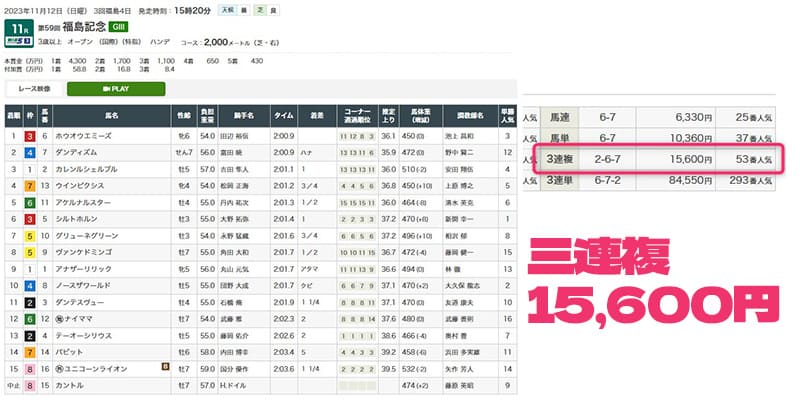Click the yellow frame 5 square for グリューネグリーン

pos(29,236)
